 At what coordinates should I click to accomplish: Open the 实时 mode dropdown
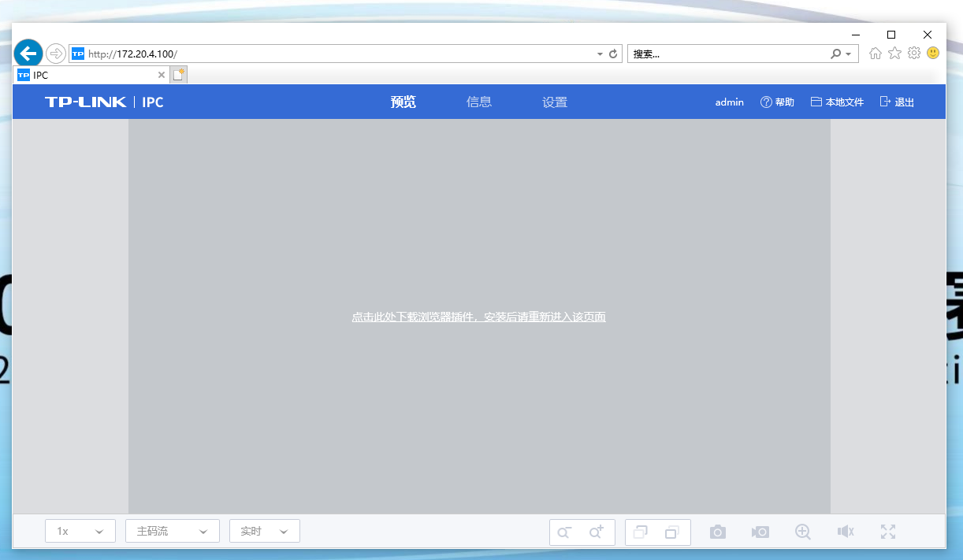pos(265,531)
